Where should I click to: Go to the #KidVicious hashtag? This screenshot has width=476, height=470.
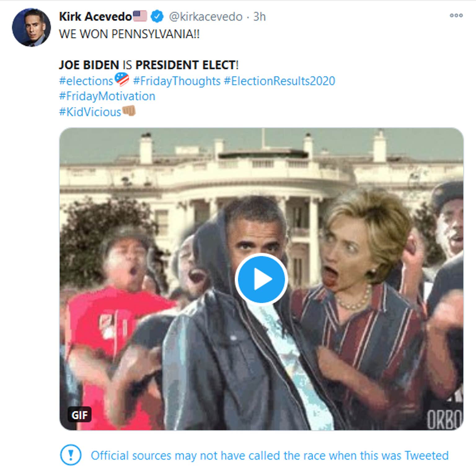[90, 112]
